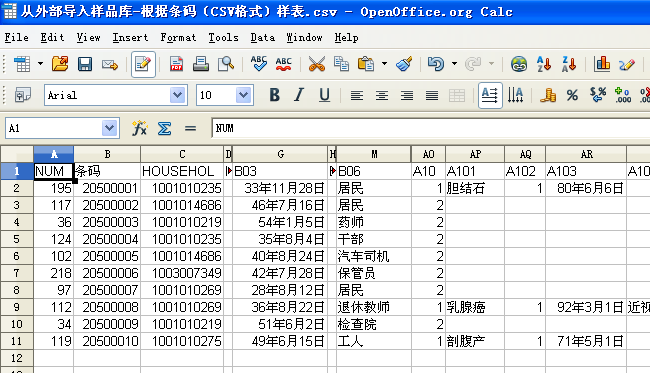Click the Cut scissors icon
Screen dimensions: 650x373
(x=317, y=64)
